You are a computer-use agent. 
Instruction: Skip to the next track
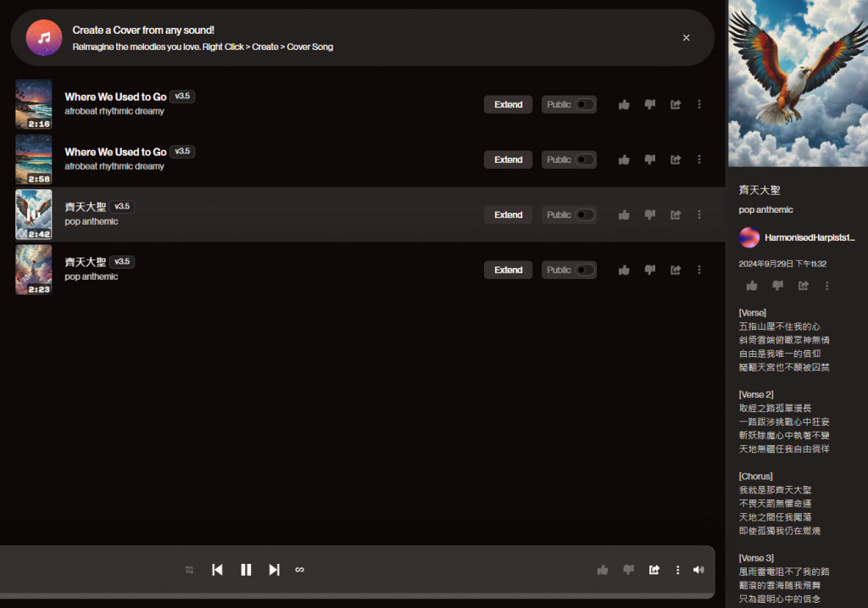274,570
